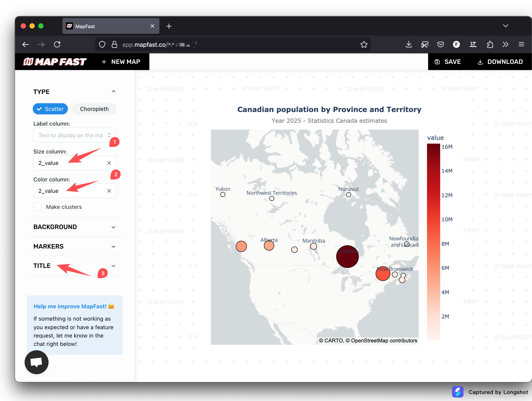Bookmark this page with the star icon
The height and width of the screenshot is (401, 532).
coord(364,45)
